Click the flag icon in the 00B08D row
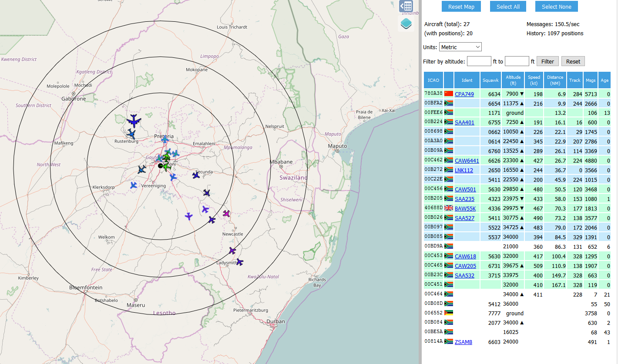The height and width of the screenshot is (364, 618). coord(449,304)
